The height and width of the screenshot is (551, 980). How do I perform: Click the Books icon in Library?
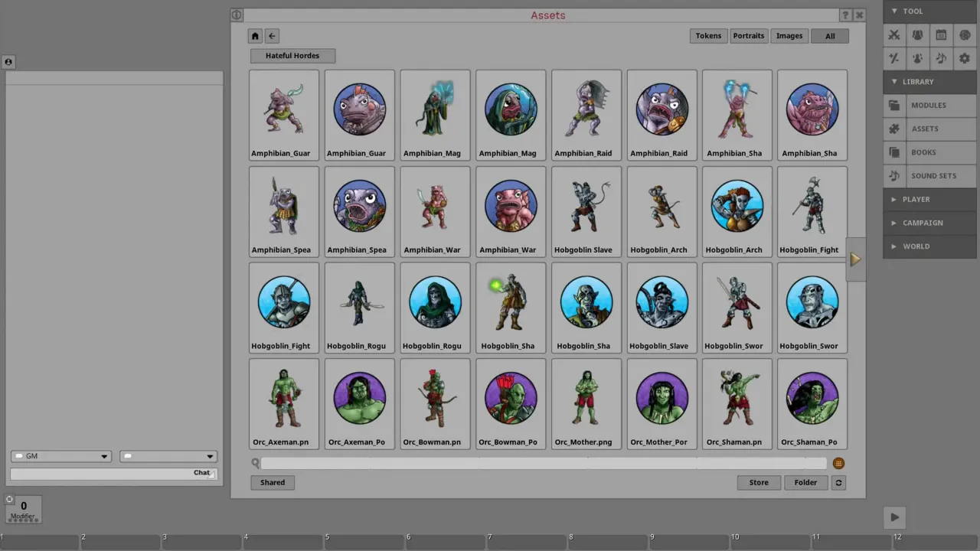pyautogui.click(x=894, y=152)
